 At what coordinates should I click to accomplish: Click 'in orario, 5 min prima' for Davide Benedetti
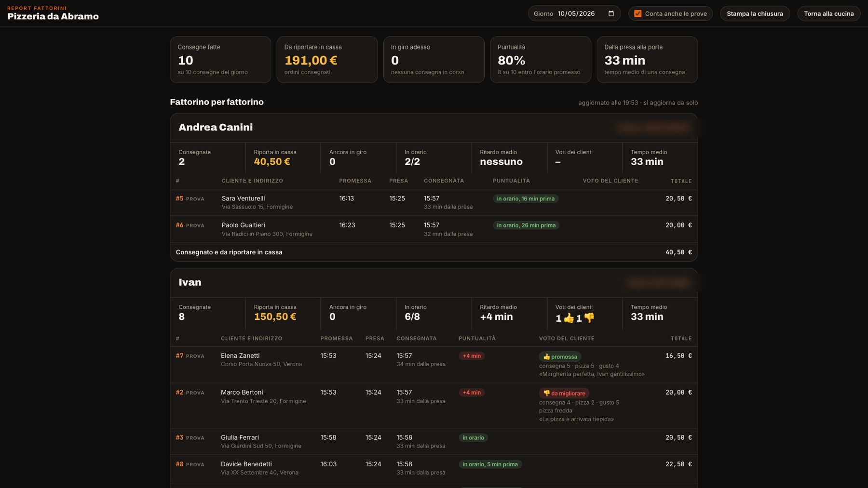[490, 464]
